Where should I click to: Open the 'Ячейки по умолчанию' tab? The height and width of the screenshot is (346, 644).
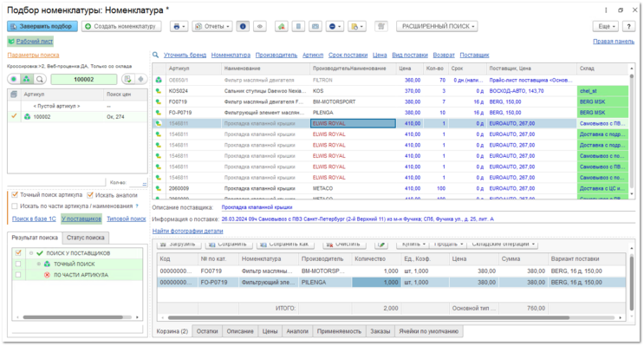click(429, 331)
